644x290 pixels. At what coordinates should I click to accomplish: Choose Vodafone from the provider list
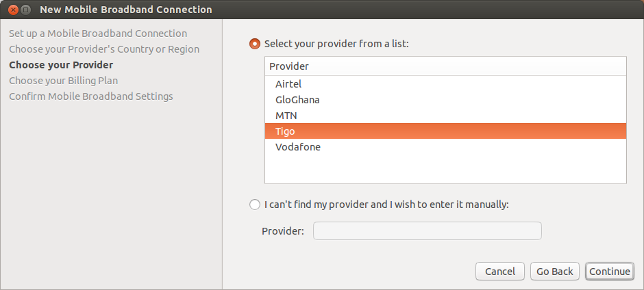coord(445,147)
